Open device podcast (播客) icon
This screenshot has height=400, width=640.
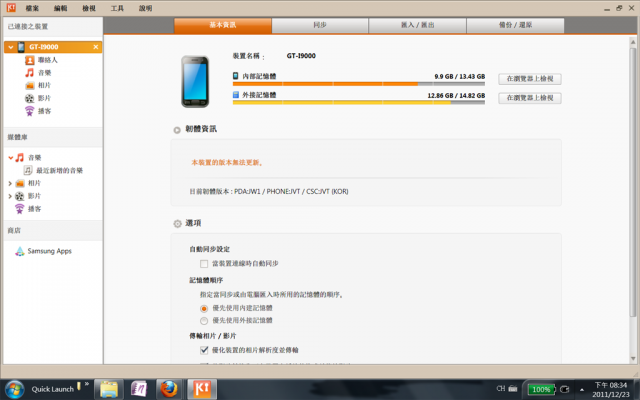tap(29, 111)
